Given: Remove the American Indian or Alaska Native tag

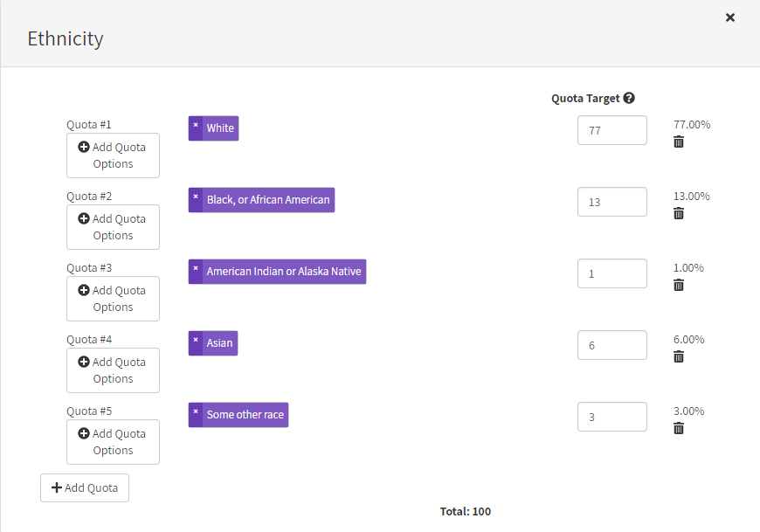Looking at the screenshot, I should [x=196, y=271].
